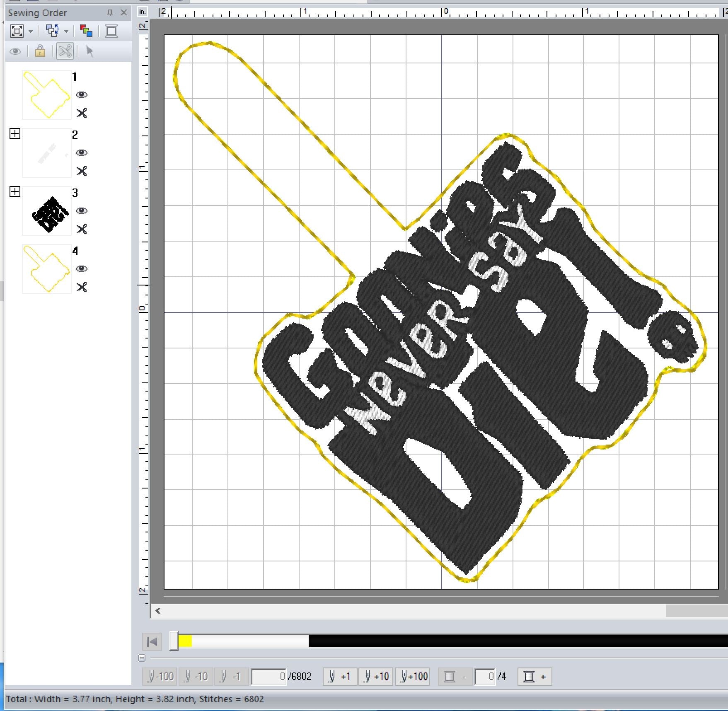Screen dimensions: 728x711
Task: Click the '/6802' total stitch count label
Action: point(300,677)
